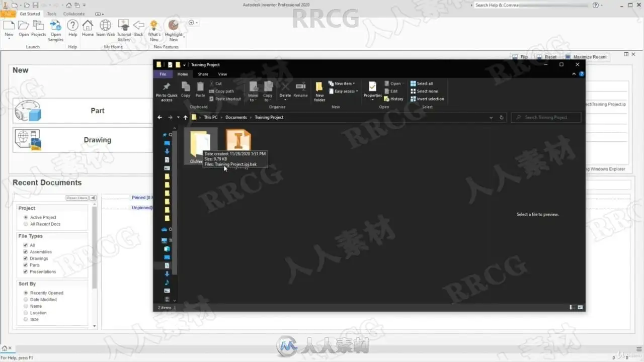Open the Team Web icon

[x=106, y=25]
